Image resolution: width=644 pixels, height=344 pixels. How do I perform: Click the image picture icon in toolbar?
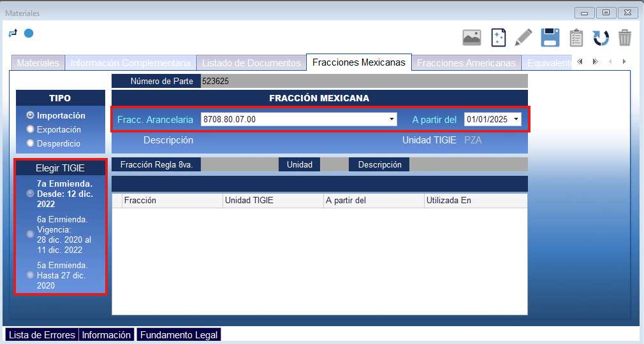[472, 38]
